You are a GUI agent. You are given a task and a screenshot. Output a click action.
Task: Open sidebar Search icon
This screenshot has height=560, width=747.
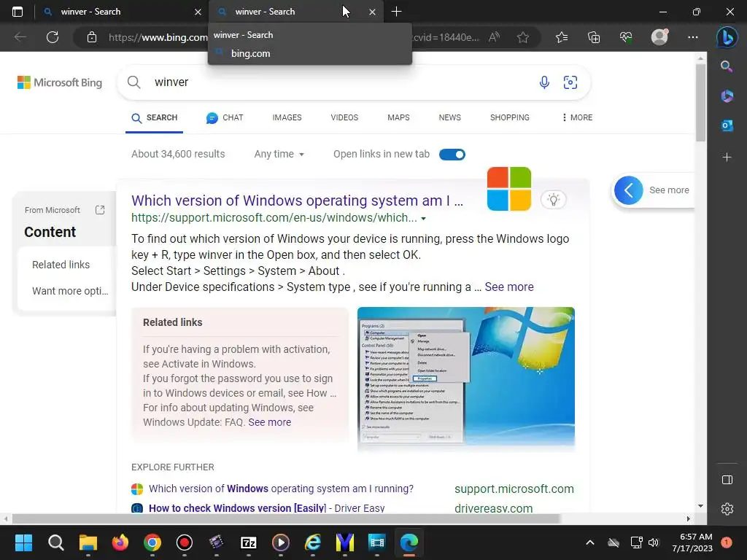pos(727,66)
